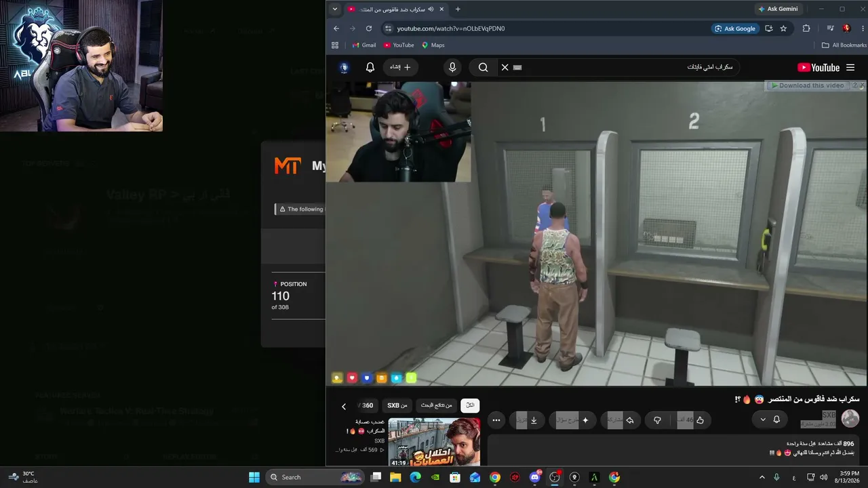Go back to the previous page in Chrome
Screen dimensions: 868x488
click(336, 28)
